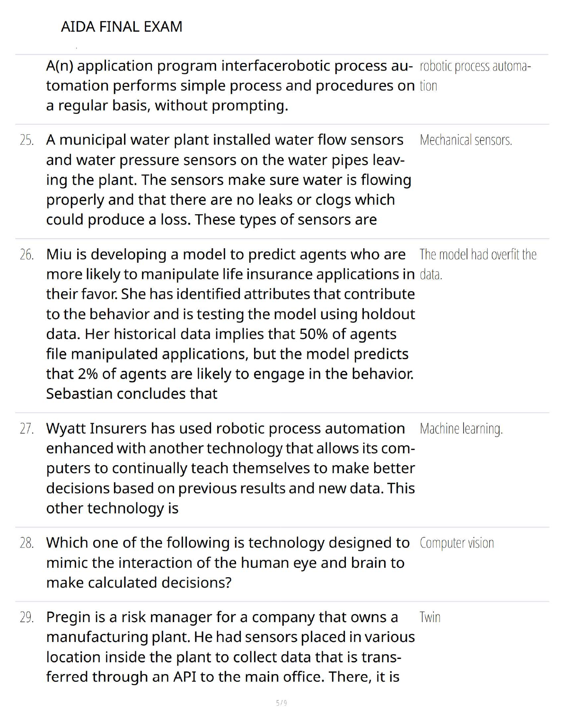
Task: Select the "robotic process automation" answer text
Action: (475, 76)
